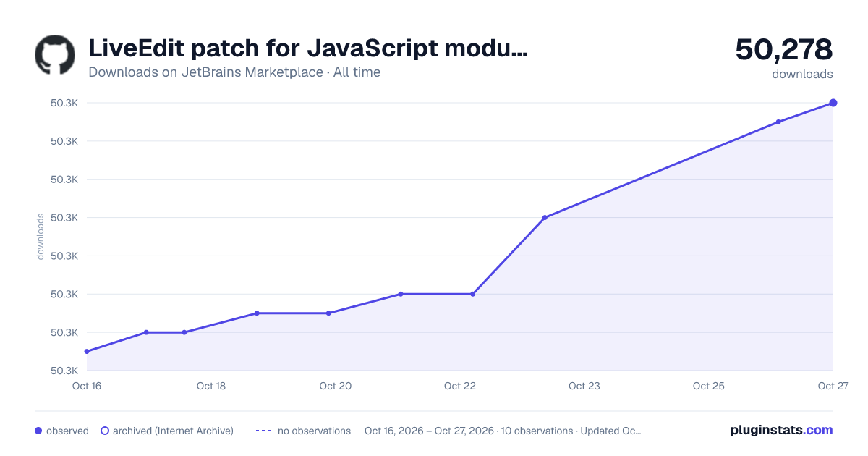Select the data point between Oct 18 and Oct 20
The width and height of the screenshot is (868, 456).
tap(257, 313)
